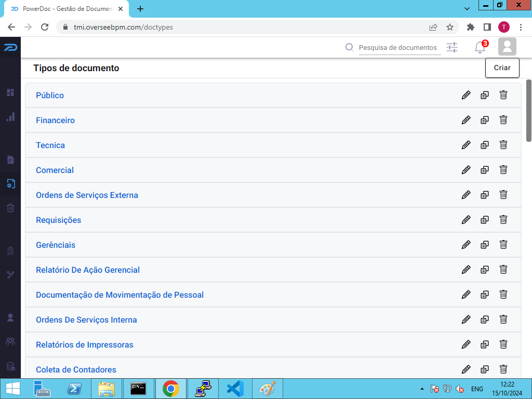Duplicate the Gerênciais document type
The image size is (532, 399).
(485, 245)
